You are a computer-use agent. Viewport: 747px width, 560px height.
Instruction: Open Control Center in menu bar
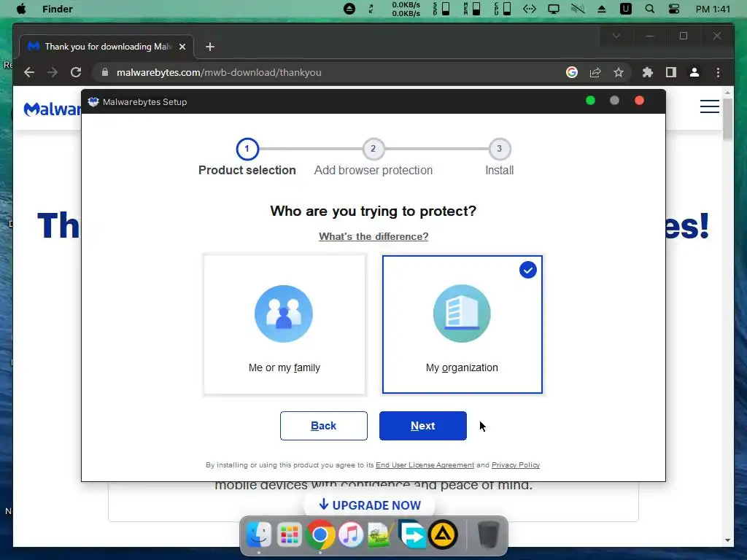pos(673,9)
